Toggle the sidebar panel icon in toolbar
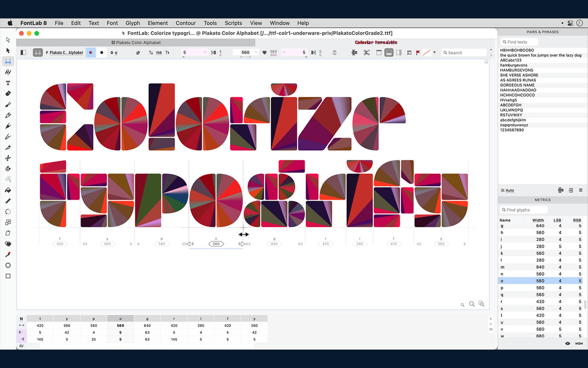 pos(23,52)
